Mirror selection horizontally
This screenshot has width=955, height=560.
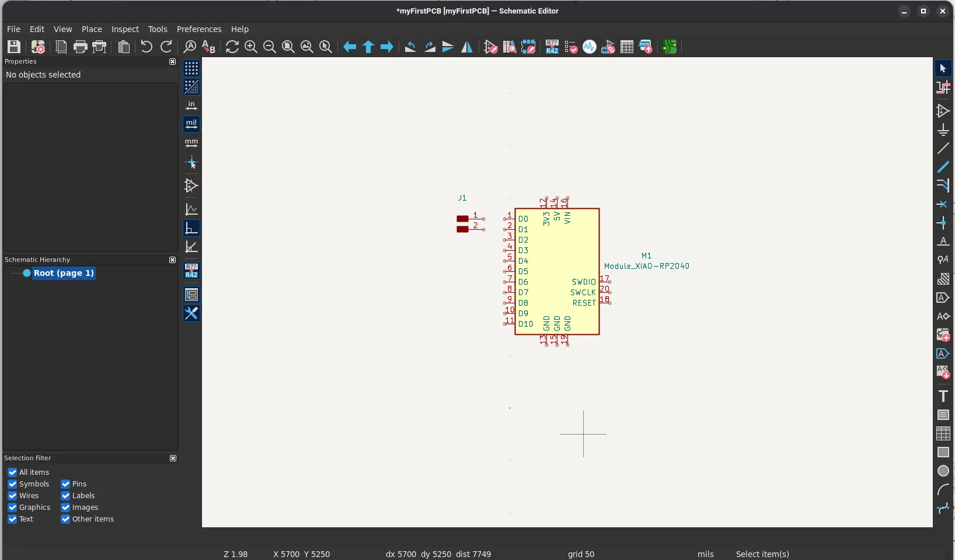[x=467, y=47]
